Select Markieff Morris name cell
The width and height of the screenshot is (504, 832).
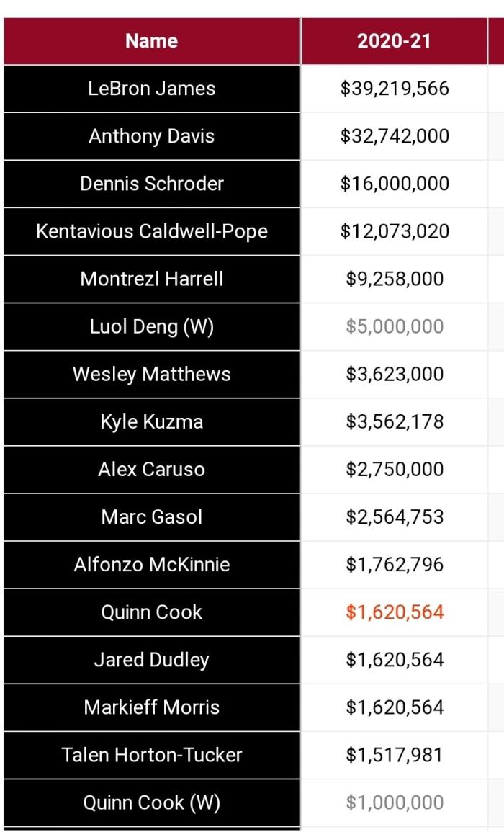point(152,707)
